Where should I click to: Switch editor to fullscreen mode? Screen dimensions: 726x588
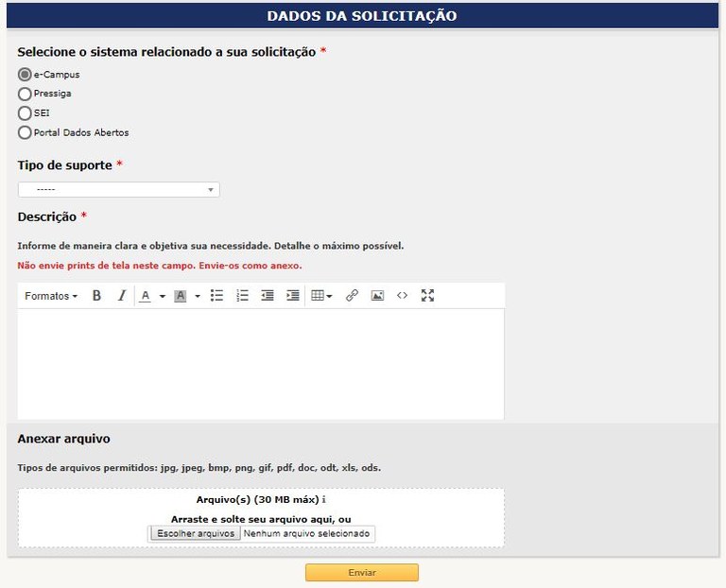click(427, 296)
